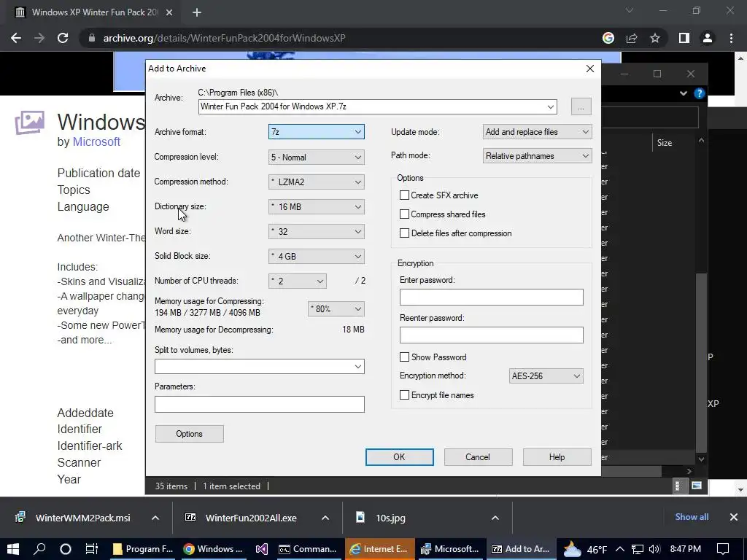Open a new Chrome tab
This screenshot has height=560, width=747.
coord(197,12)
